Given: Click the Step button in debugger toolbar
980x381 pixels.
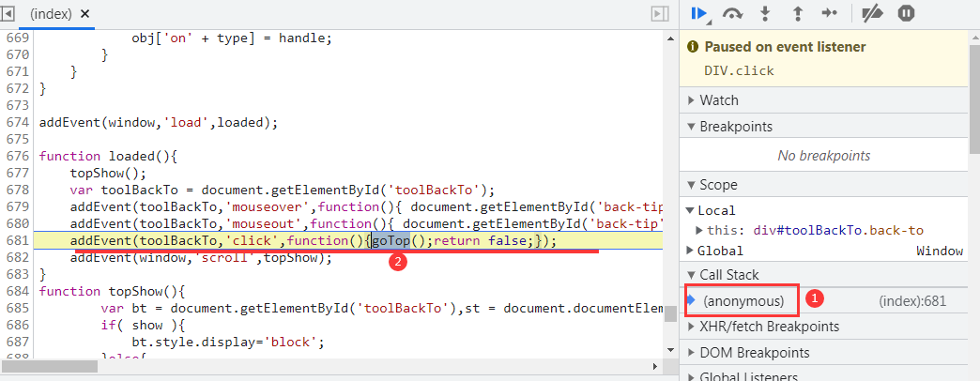Looking at the screenshot, I should pyautogui.click(x=829, y=13).
